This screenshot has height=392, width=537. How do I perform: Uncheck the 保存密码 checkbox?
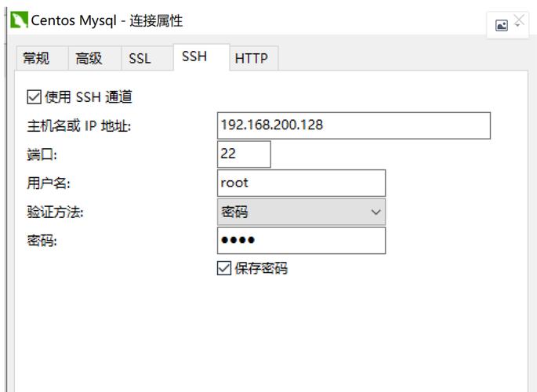(x=224, y=268)
